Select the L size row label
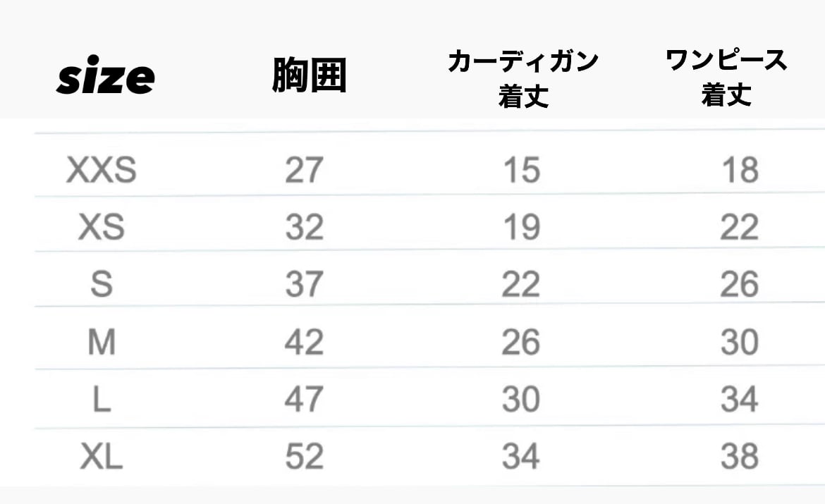Viewport: 825px width, 504px height. [x=102, y=400]
